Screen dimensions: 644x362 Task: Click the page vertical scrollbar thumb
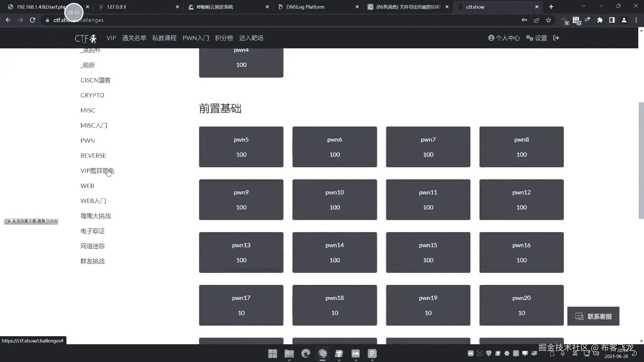point(641,161)
